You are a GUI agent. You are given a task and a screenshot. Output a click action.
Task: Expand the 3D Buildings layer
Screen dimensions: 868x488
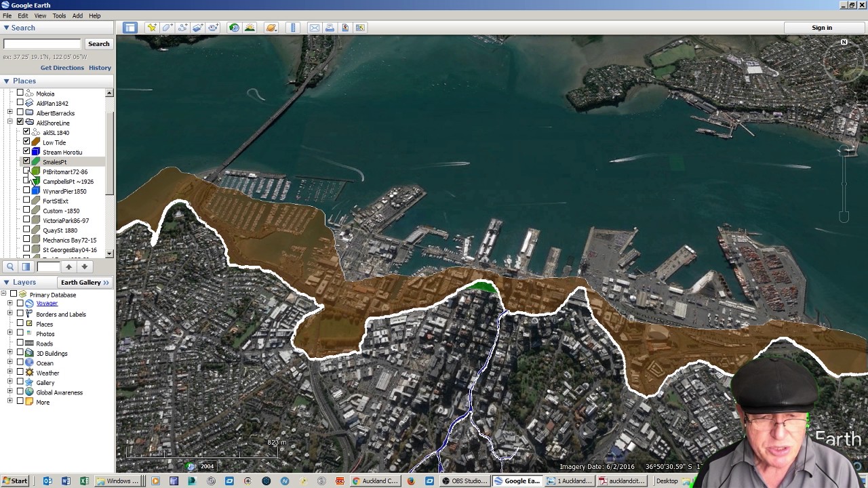point(10,353)
